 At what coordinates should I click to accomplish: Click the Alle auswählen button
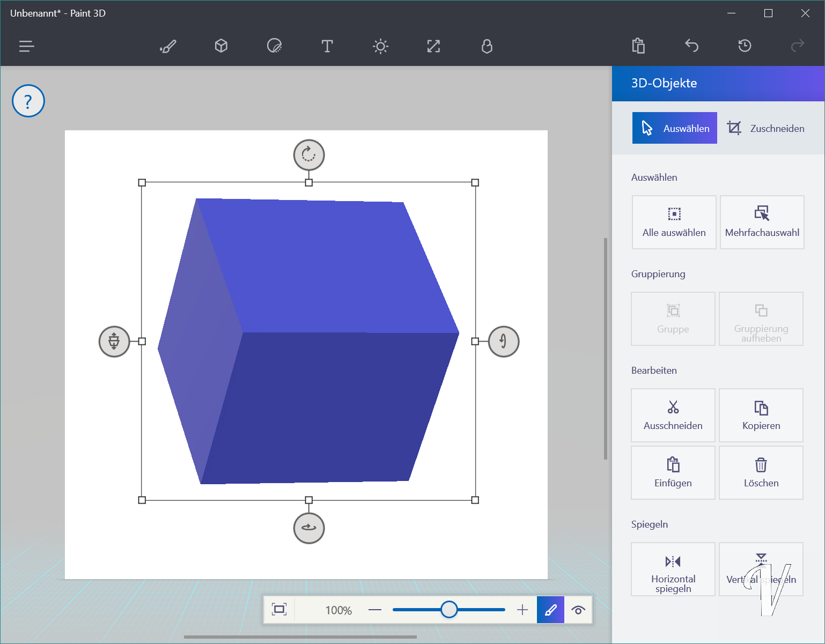pos(674,223)
